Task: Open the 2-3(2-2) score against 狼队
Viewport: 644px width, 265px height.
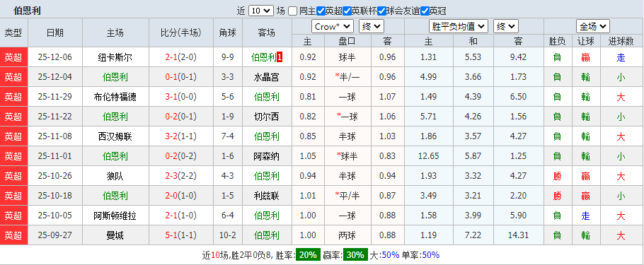Action: (180, 176)
